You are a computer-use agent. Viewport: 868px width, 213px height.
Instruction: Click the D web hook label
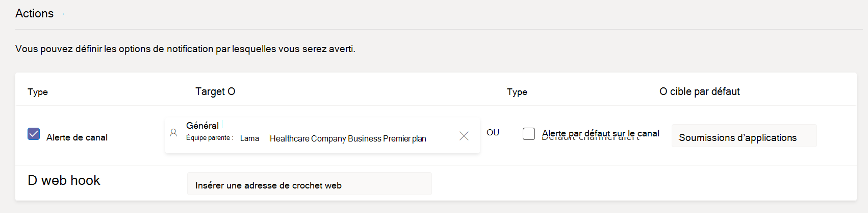pyautogui.click(x=64, y=180)
